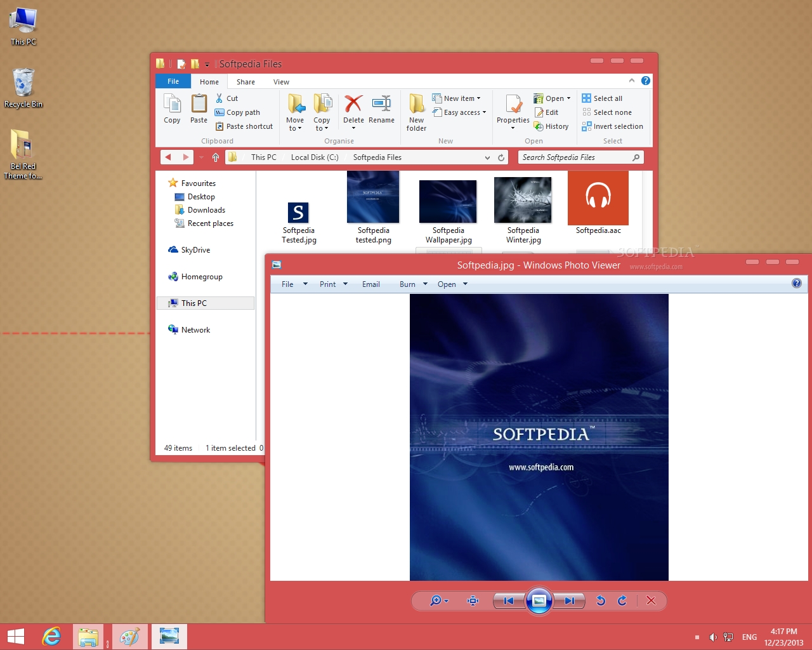Open Photo Viewer Burn menu
Viewport: 812px width, 650px height.
pyautogui.click(x=414, y=284)
